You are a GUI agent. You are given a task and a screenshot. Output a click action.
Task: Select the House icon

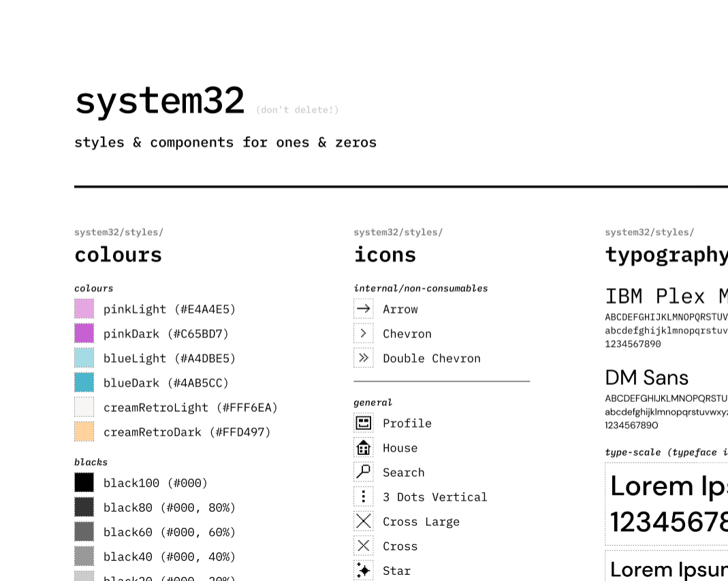coord(364,447)
